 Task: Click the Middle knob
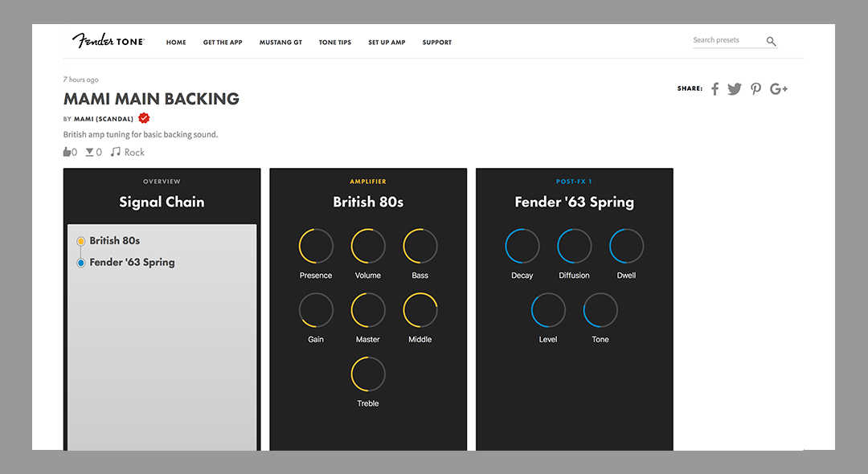(420, 310)
